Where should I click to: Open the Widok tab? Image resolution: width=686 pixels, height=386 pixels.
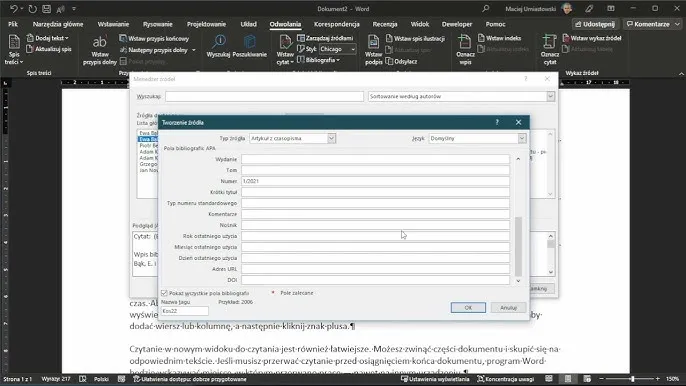click(x=420, y=24)
